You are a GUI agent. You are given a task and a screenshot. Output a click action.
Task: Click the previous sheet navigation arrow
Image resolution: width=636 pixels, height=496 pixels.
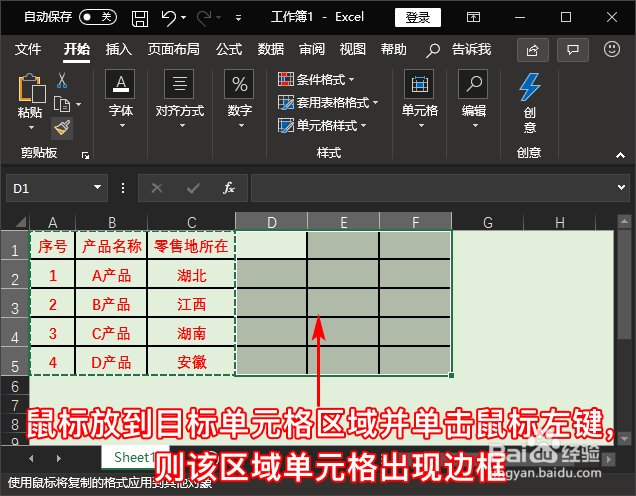[31, 459]
